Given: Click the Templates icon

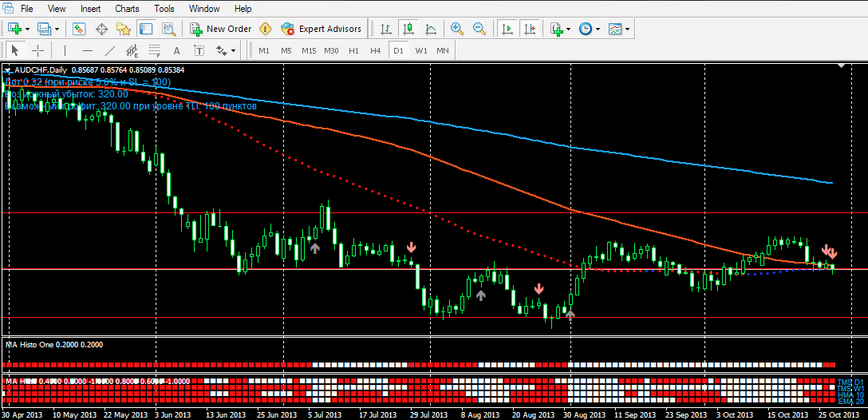Looking at the screenshot, I should [x=615, y=29].
